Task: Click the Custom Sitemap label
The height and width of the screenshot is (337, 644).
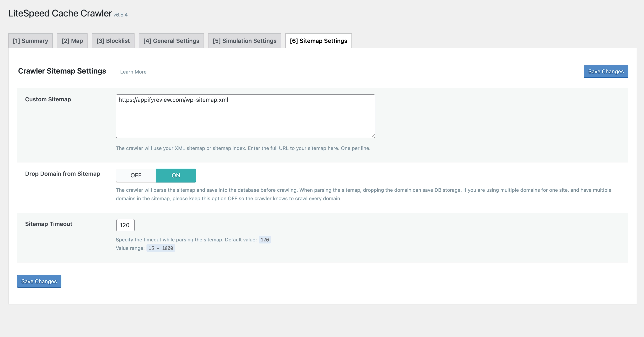Action: pos(48,99)
